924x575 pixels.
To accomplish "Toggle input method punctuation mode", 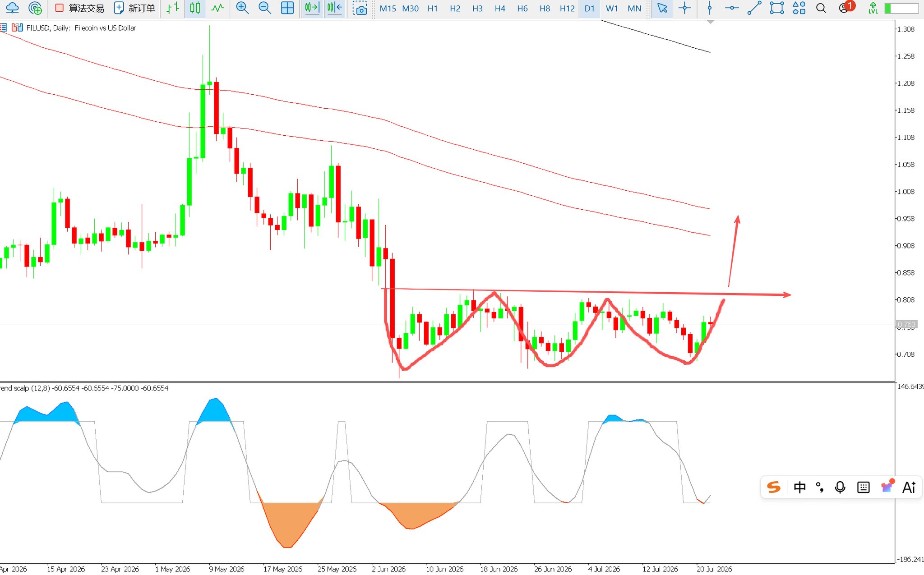I will pyautogui.click(x=820, y=487).
